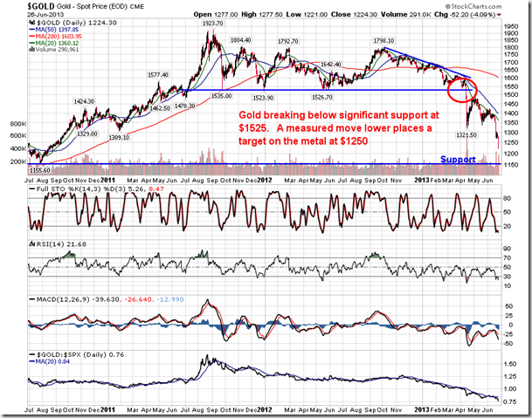
Task: Click the blue Support label
Action: [459, 161]
